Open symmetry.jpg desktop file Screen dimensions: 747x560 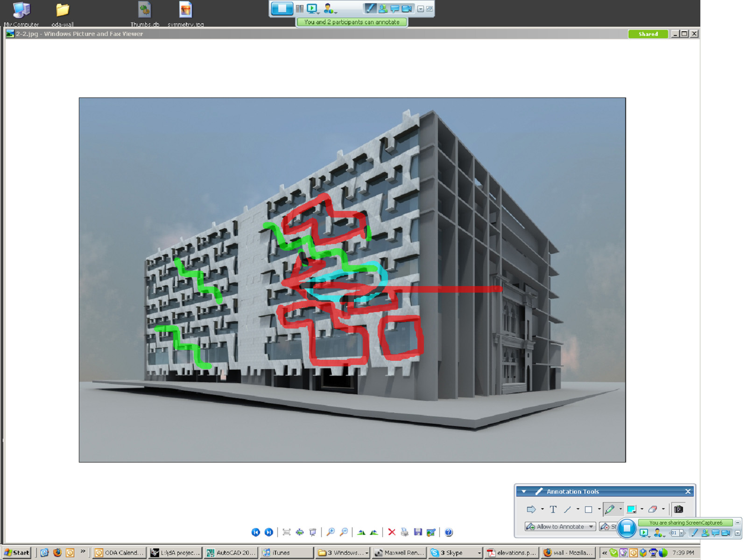(186, 14)
